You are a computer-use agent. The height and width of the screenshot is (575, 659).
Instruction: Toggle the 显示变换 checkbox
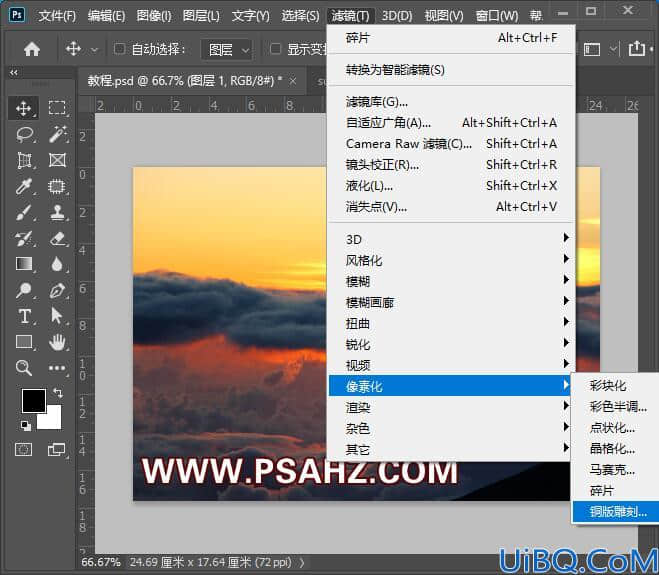pos(275,49)
